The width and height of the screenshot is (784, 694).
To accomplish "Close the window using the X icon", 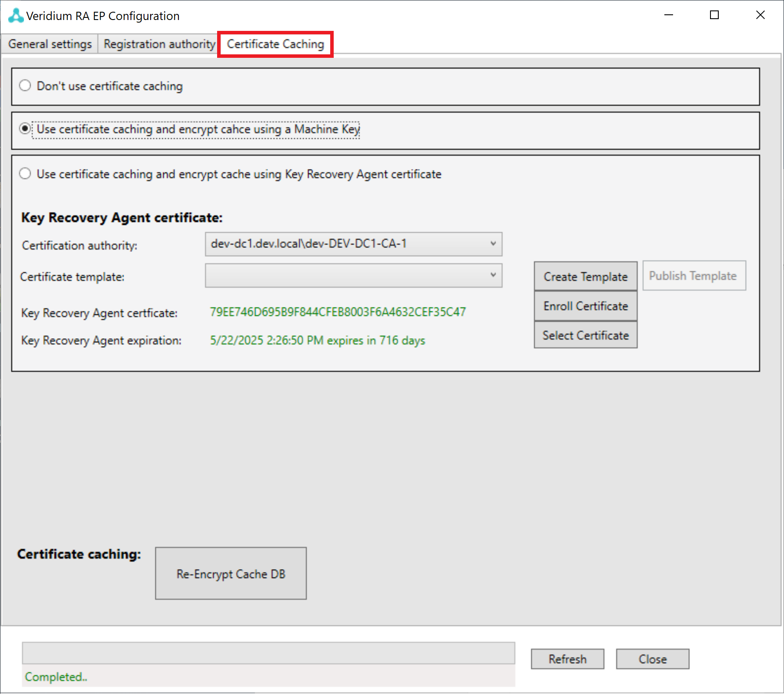I will pyautogui.click(x=760, y=15).
